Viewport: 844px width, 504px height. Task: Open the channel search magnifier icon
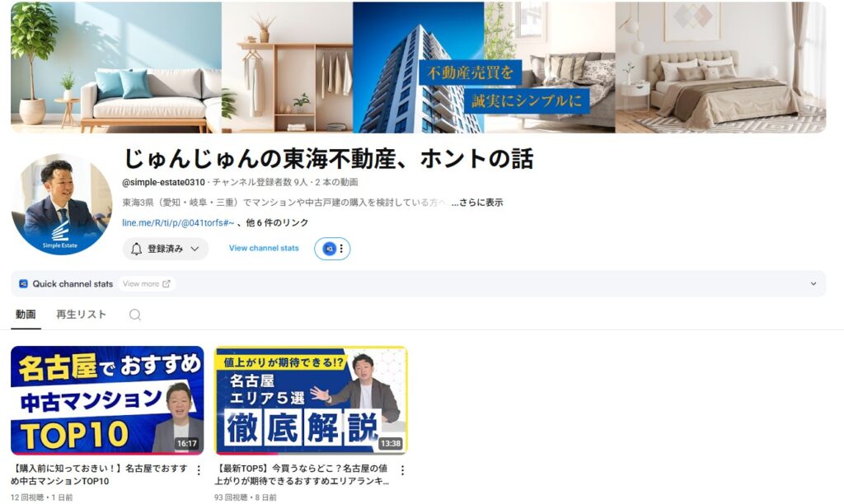coord(135,315)
